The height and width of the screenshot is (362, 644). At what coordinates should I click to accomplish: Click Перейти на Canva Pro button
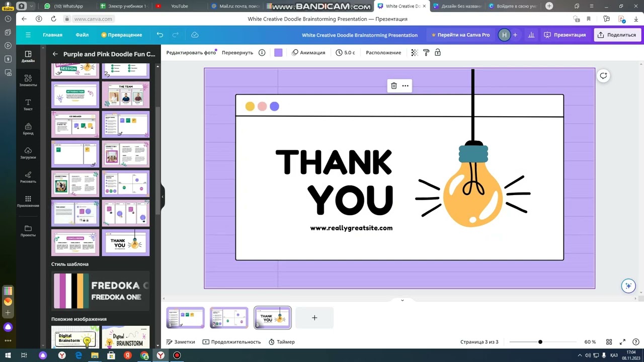(460, 35)
